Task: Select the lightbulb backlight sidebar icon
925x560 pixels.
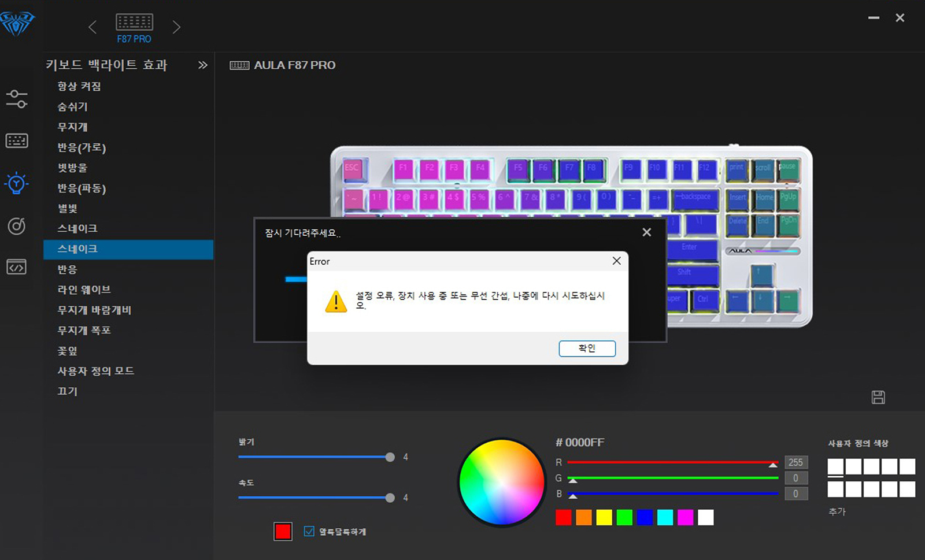Action: coord(16,183)
